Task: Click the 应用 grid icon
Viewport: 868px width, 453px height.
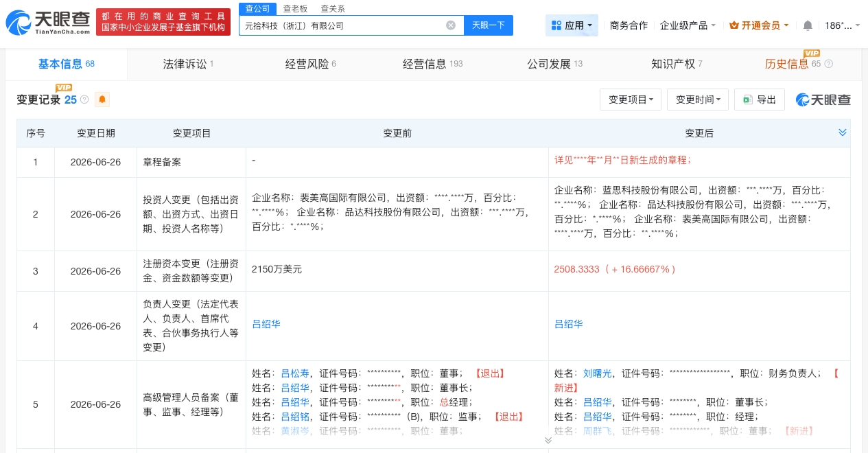Action: click(556, 25)
